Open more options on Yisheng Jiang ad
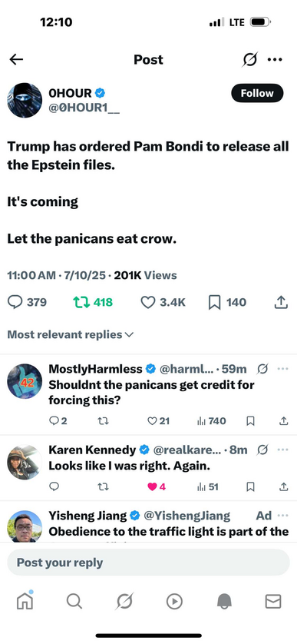Viewport: 297px width, 644px height. (x=282, y=516)
